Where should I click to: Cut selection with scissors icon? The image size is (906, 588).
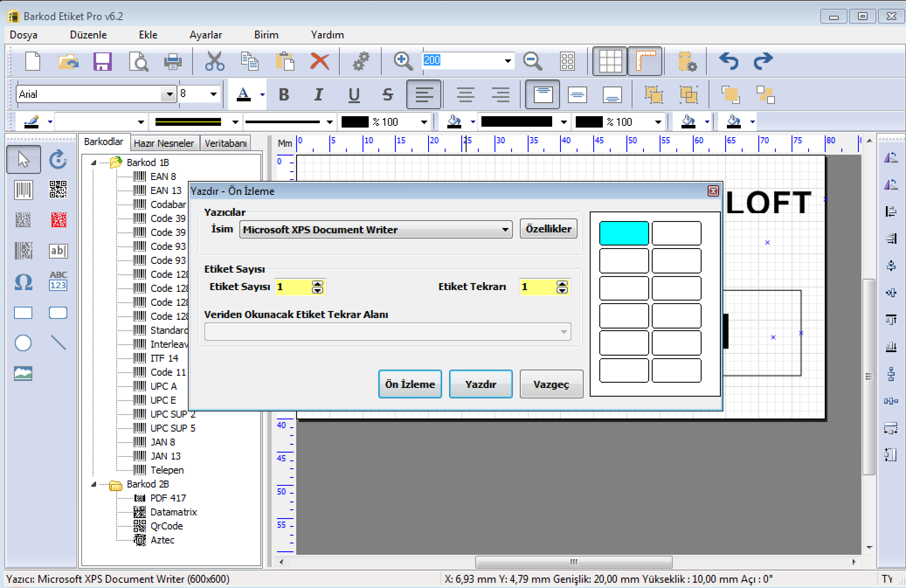click(214, 61)
